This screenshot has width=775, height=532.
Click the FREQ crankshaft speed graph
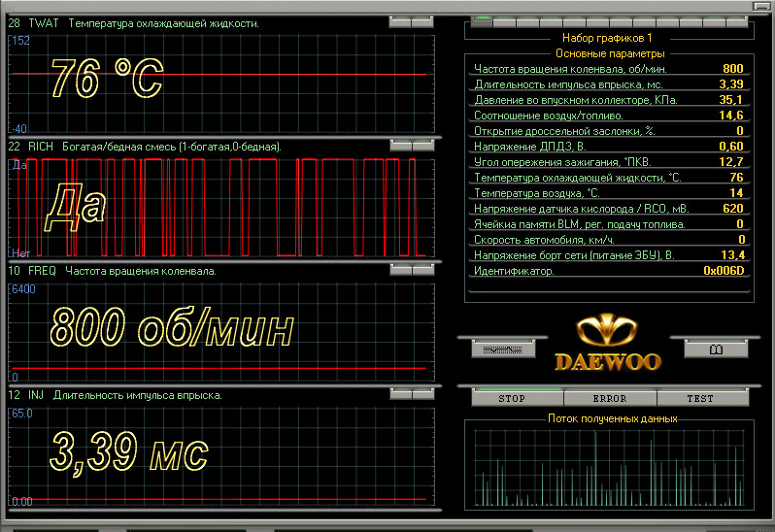pos(221,332)
